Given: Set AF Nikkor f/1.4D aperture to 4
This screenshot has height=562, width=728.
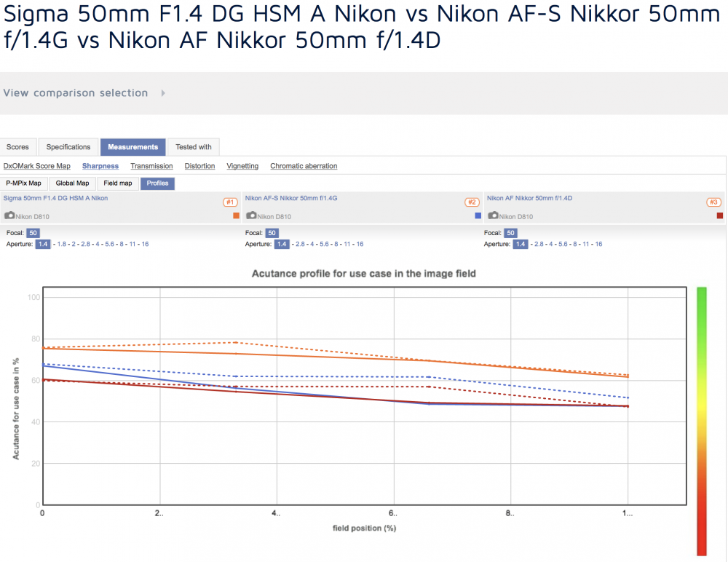Looking at the screenshot, I should (551, 244).
